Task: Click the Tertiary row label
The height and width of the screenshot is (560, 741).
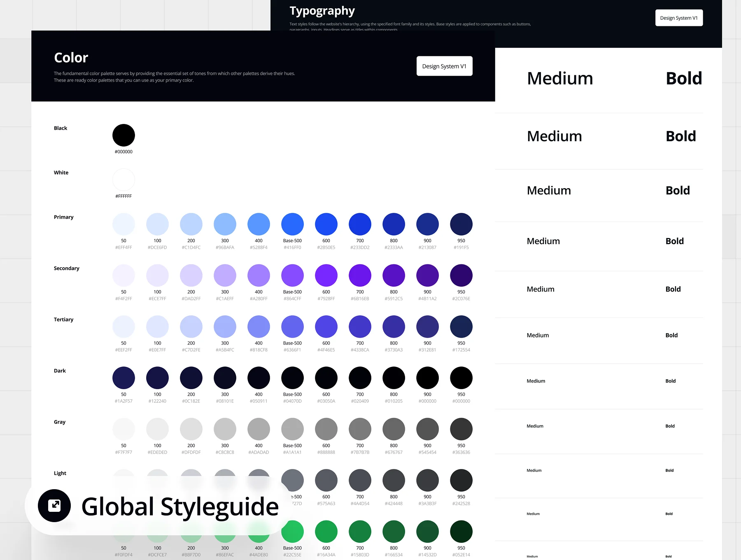Action: [x=63, y=320]
